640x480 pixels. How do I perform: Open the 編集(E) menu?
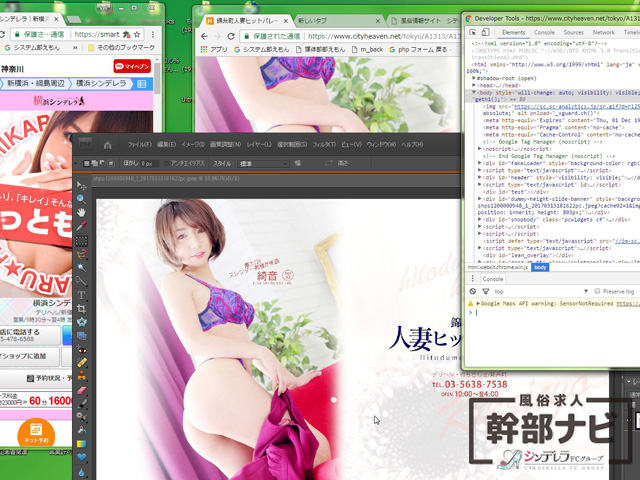pos(167,144)
